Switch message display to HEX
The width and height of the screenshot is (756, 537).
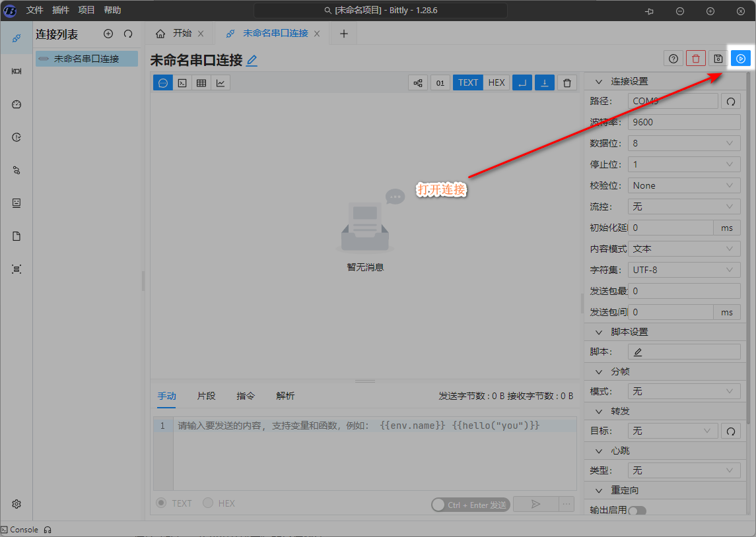[497, 82]
